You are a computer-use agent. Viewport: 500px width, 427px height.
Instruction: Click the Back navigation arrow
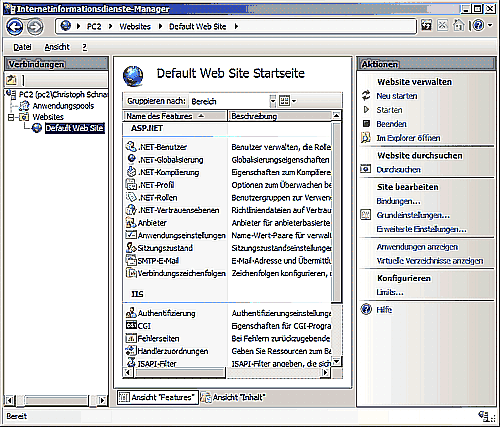(x=15, y=27)
